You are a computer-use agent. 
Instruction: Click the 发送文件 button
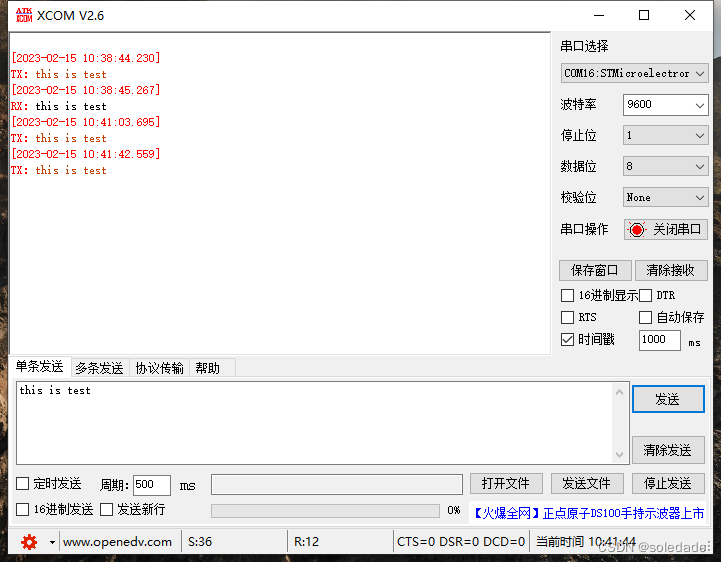587,483
